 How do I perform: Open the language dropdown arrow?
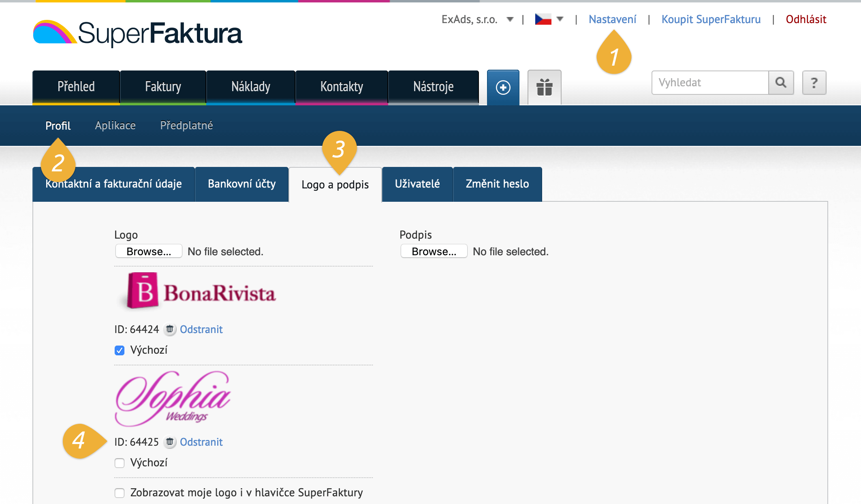[560, 19]
